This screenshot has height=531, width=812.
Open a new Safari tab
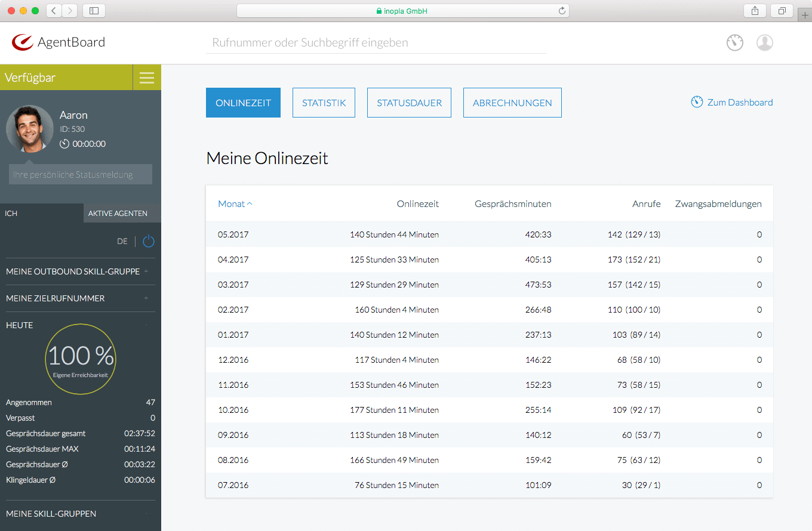[805, 16]
